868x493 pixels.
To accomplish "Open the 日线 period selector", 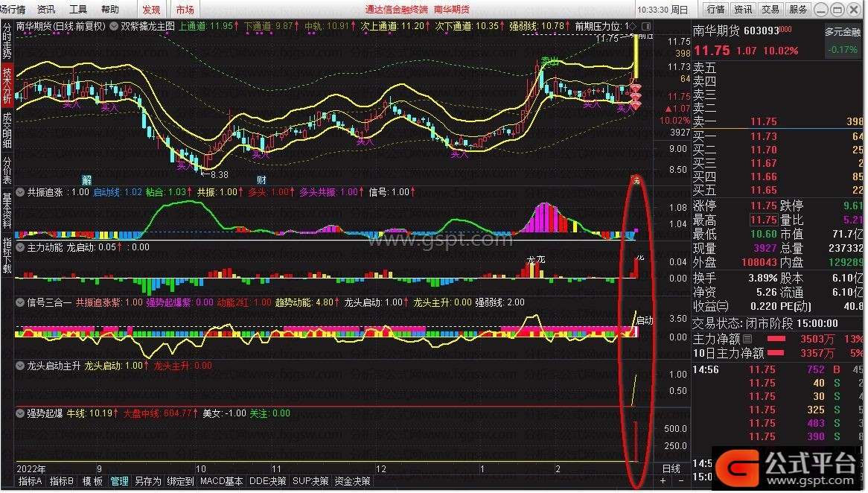I will point(671,468).
